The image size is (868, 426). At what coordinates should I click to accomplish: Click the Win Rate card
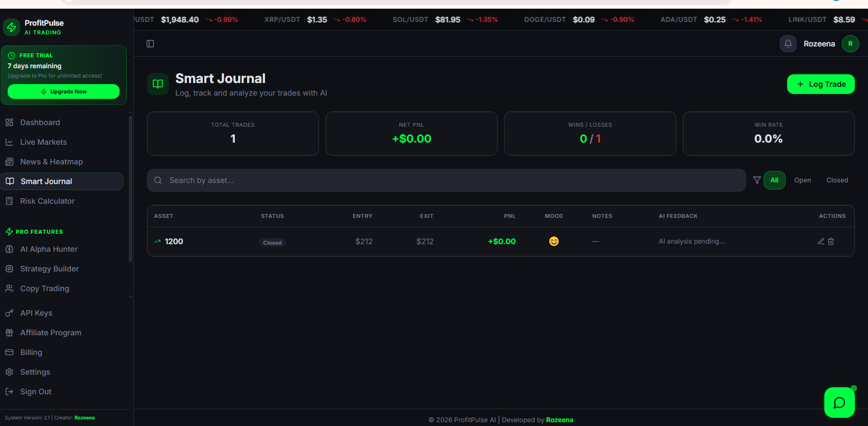coord(769,134)
